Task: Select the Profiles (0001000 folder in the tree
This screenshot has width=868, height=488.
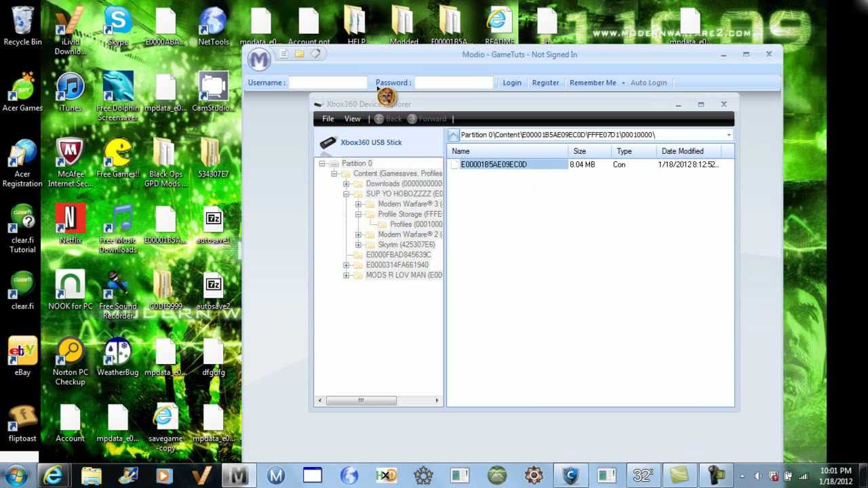Action: 416,224
